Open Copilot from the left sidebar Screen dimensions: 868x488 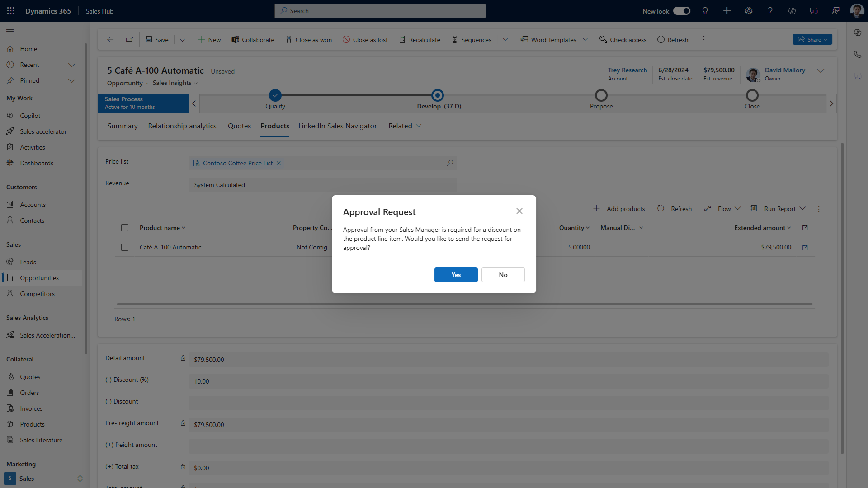tap(30, 116)
